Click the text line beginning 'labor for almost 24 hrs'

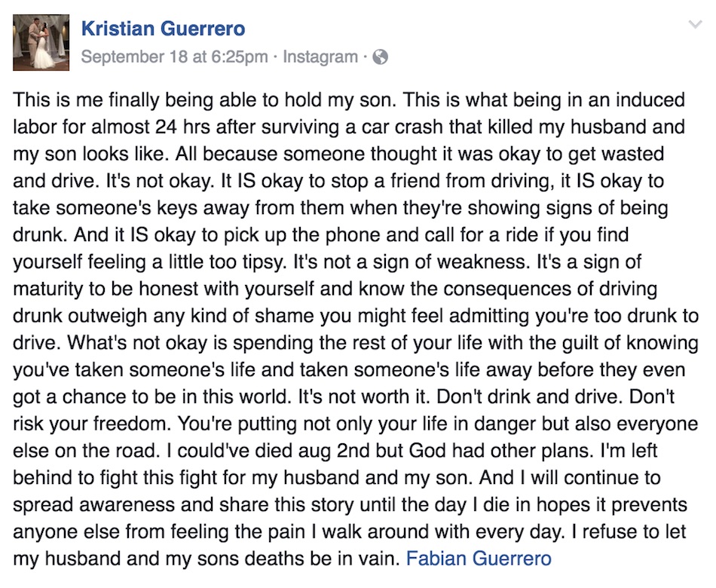349,127
